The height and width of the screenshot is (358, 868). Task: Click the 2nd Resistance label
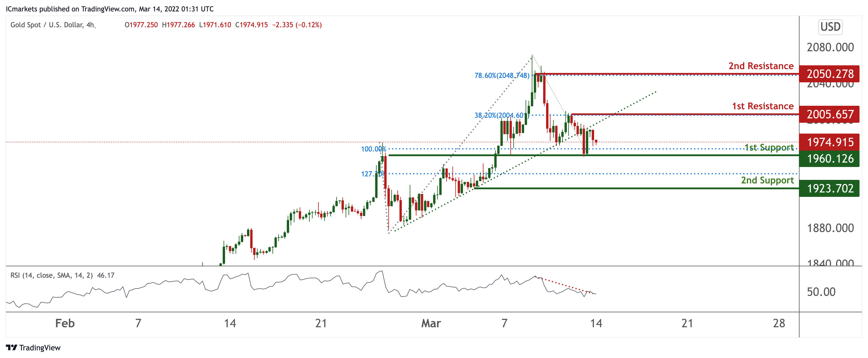[x=761, y=66]
